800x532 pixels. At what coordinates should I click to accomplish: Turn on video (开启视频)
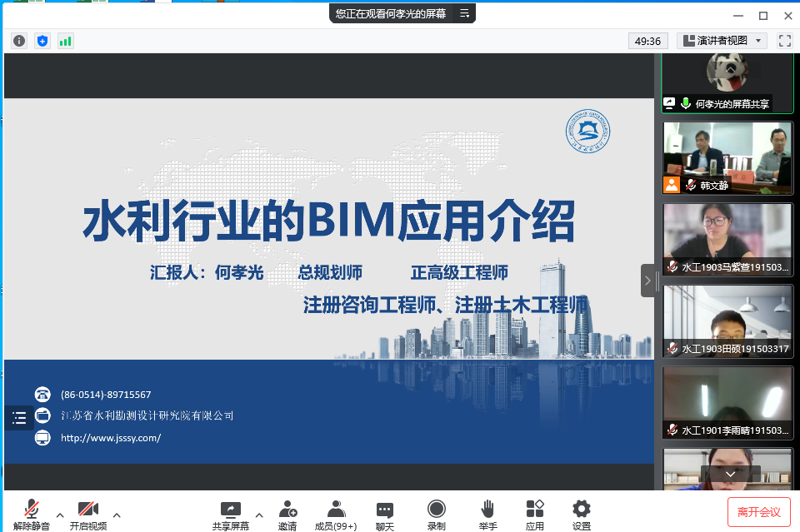(x=87, y=515)
